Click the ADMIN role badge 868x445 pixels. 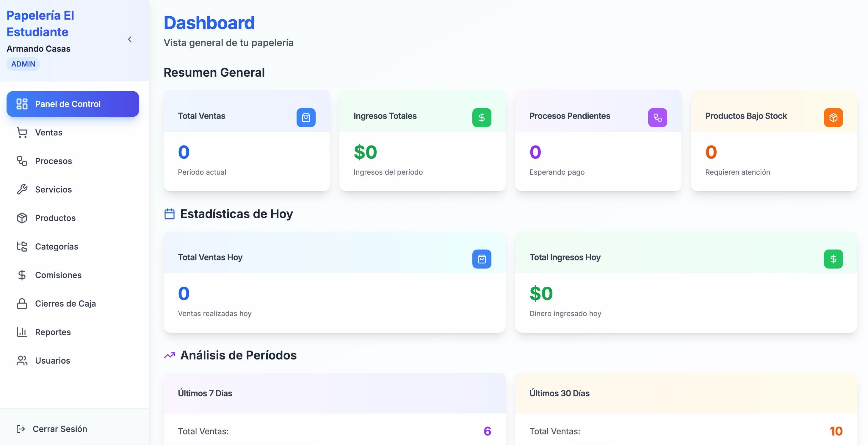pos(23,64)
